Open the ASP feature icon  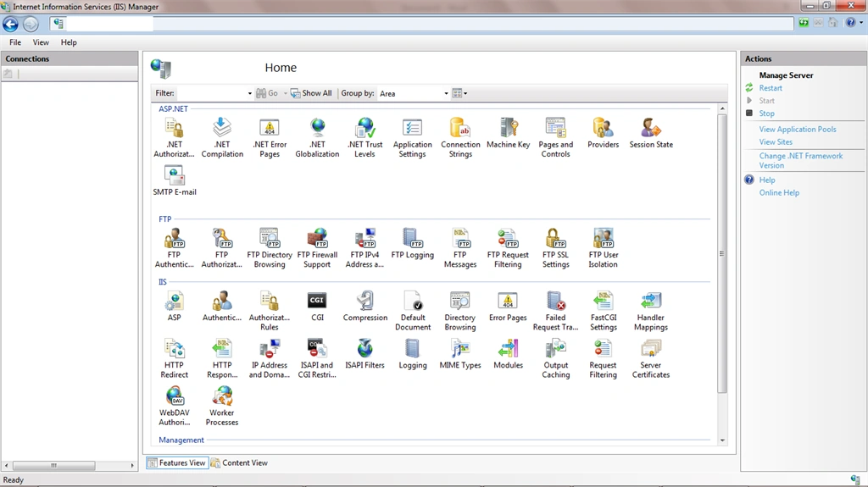[x=175, y=306]
